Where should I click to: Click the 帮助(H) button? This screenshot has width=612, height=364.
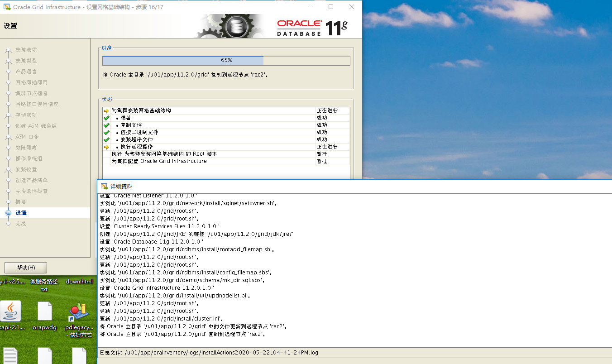point(25,268)
